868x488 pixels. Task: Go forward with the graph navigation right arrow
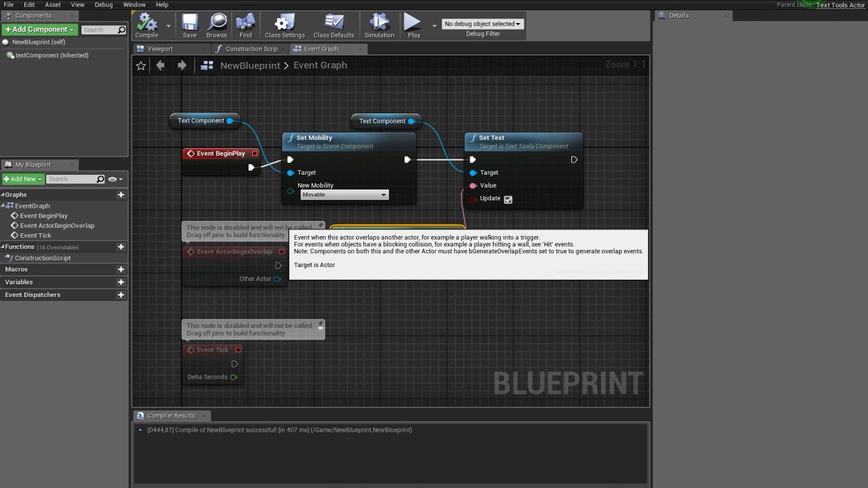coord(182,65)
